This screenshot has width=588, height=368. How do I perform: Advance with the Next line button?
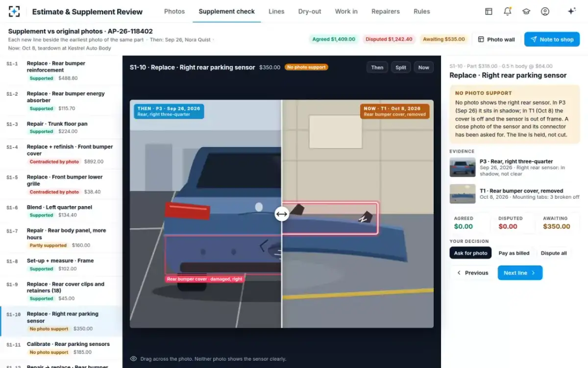coord(520,273)
